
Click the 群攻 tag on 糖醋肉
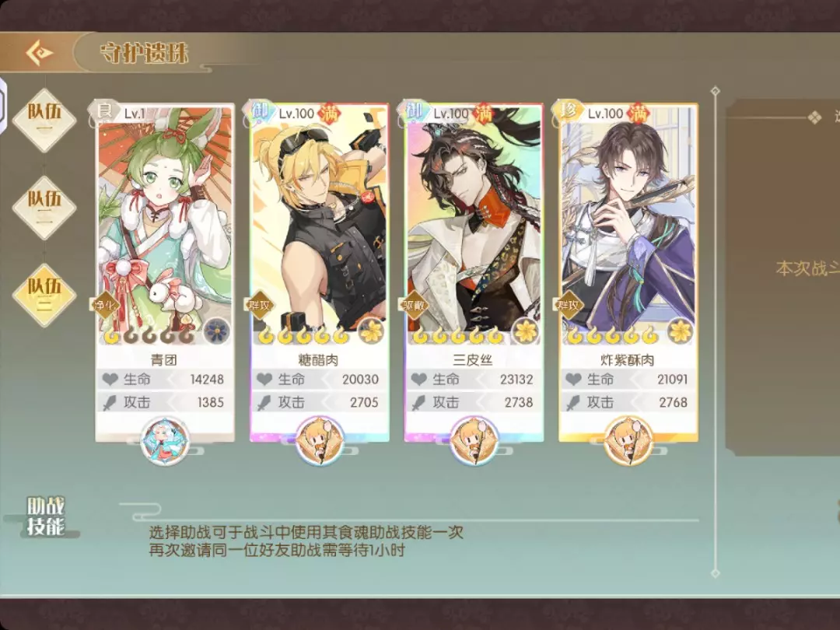259,306
